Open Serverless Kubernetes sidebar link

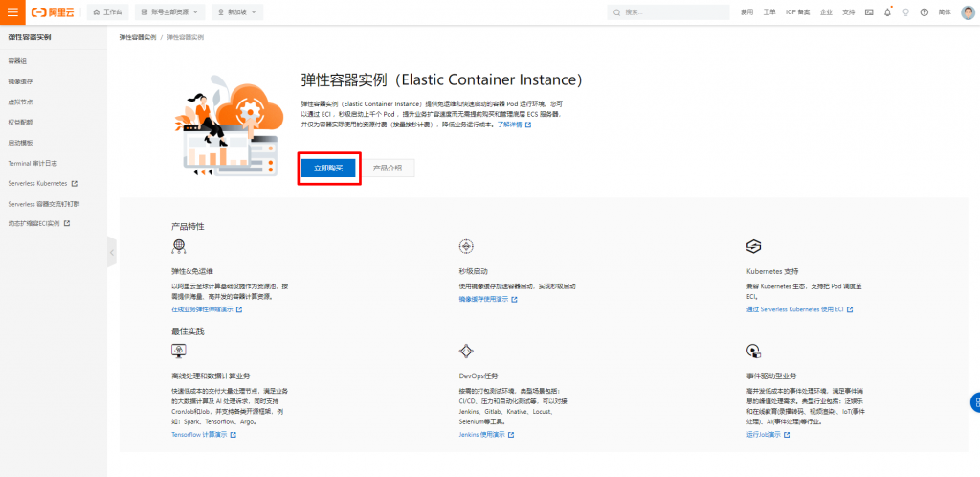(42, 184)
